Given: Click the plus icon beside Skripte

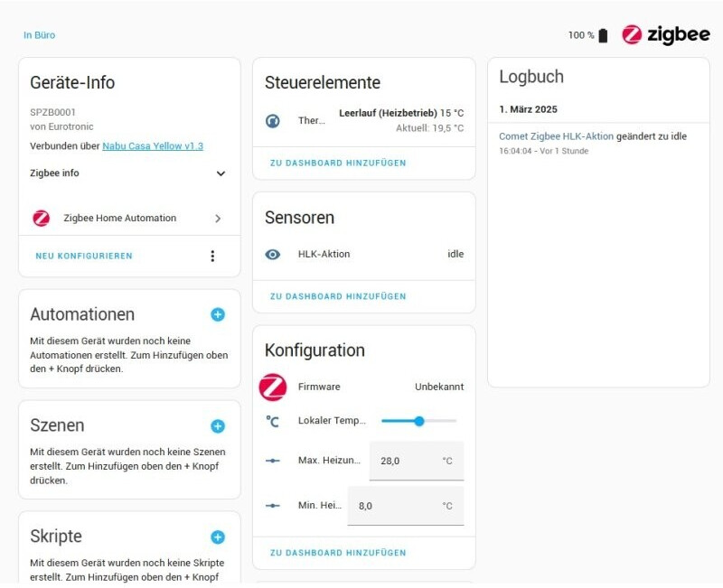Looking at the screenshot, I should (x=218, y=537).
